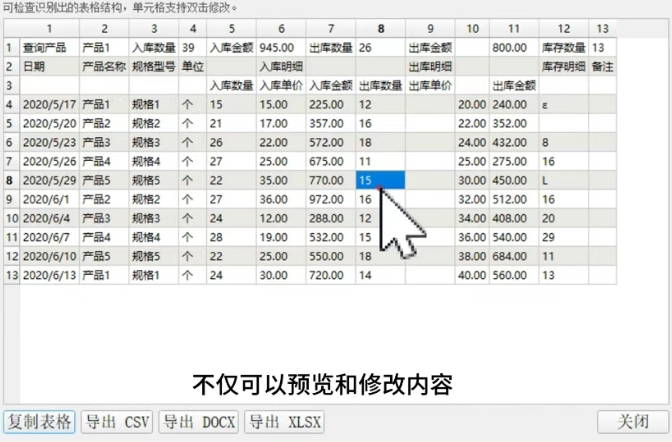Click the 规格型号 header cell
Viewport: 672px width, 442px height.
point(154,66)
